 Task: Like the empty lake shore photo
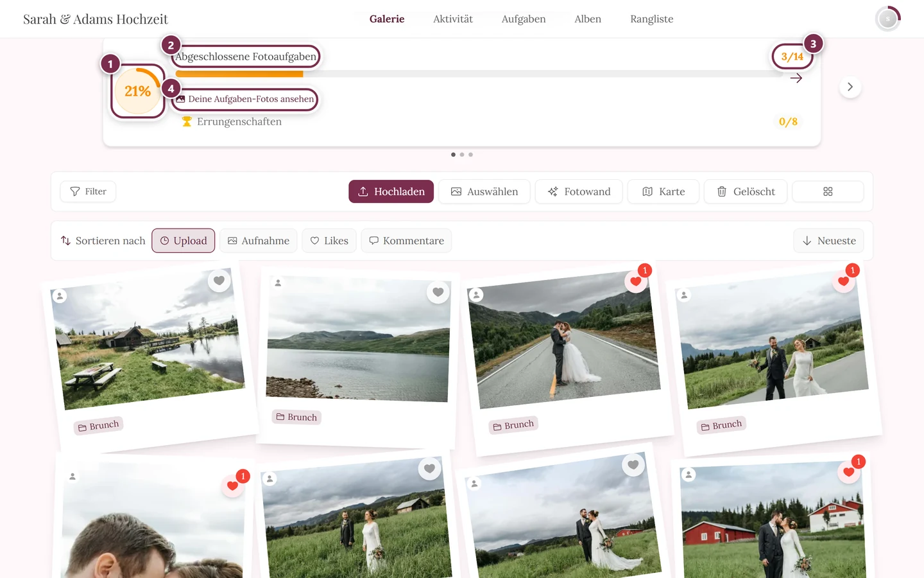[x=438, y=292]
